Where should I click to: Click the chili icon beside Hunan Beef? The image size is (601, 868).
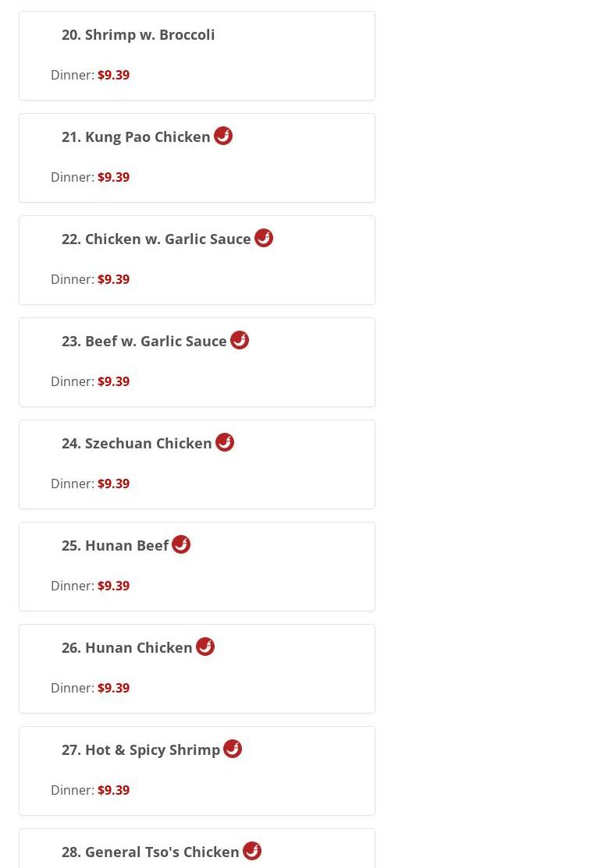pyautogui.click(x=181, y=544)
